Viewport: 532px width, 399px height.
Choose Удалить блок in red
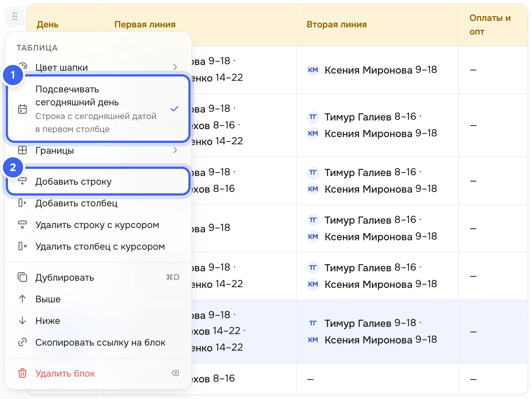98,373
